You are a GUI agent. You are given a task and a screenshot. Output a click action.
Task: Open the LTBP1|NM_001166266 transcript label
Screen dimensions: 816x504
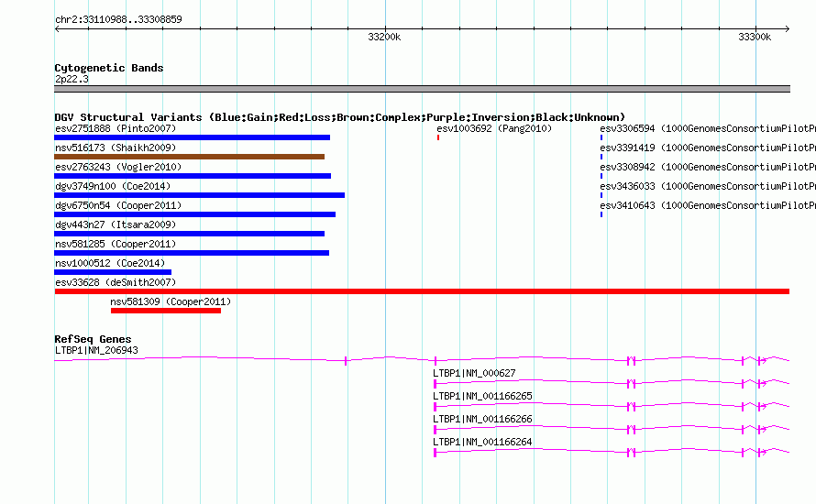coord(482,419)
